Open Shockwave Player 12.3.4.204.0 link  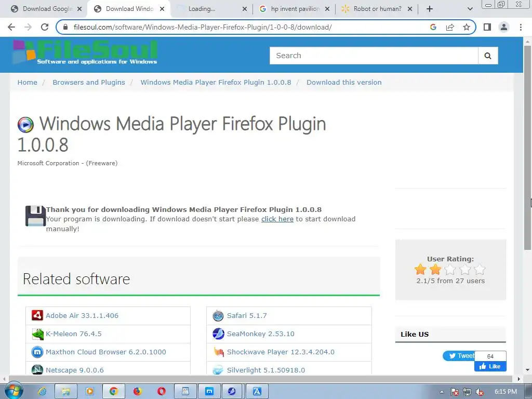tap(281, 352)
